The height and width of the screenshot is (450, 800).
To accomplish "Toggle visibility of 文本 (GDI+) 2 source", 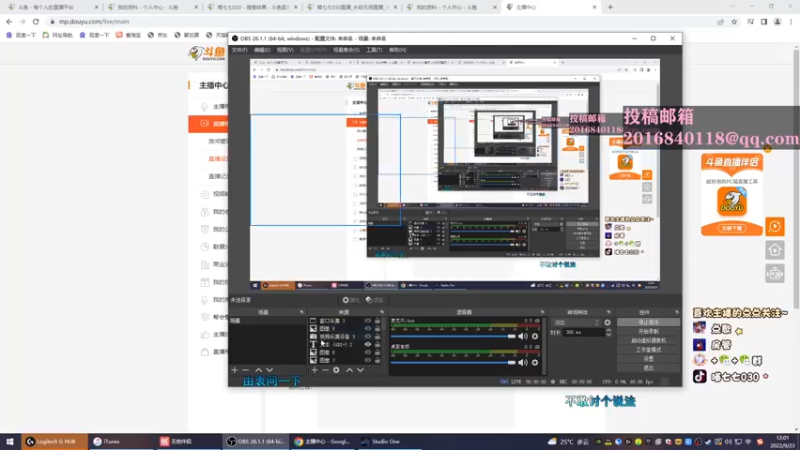I will pos(367,344).
